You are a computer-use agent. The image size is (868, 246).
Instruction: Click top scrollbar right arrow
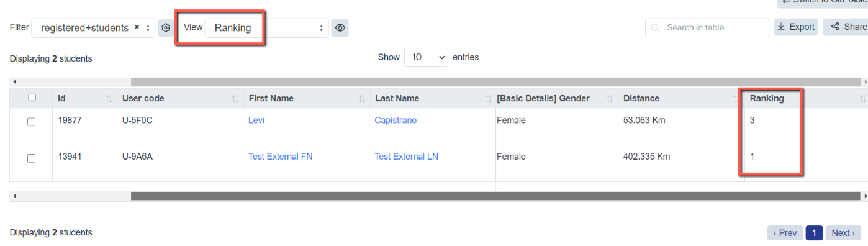coord(865,82)
